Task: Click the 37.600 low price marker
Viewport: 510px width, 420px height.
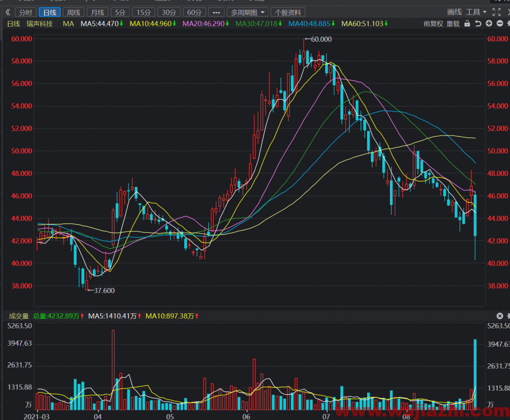Action: click(102, 290)
